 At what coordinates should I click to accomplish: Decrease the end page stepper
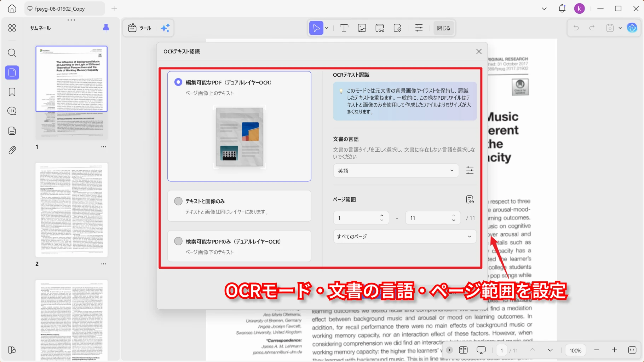tap(454, 220)
